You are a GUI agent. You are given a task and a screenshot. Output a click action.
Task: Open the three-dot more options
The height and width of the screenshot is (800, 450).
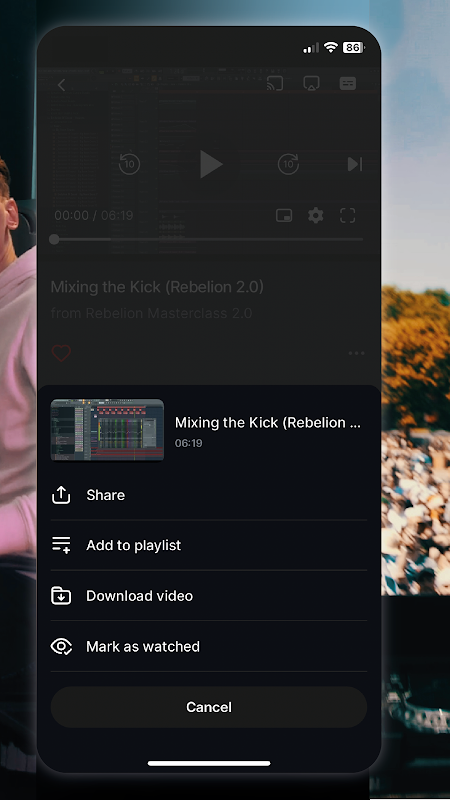[357, 353]
